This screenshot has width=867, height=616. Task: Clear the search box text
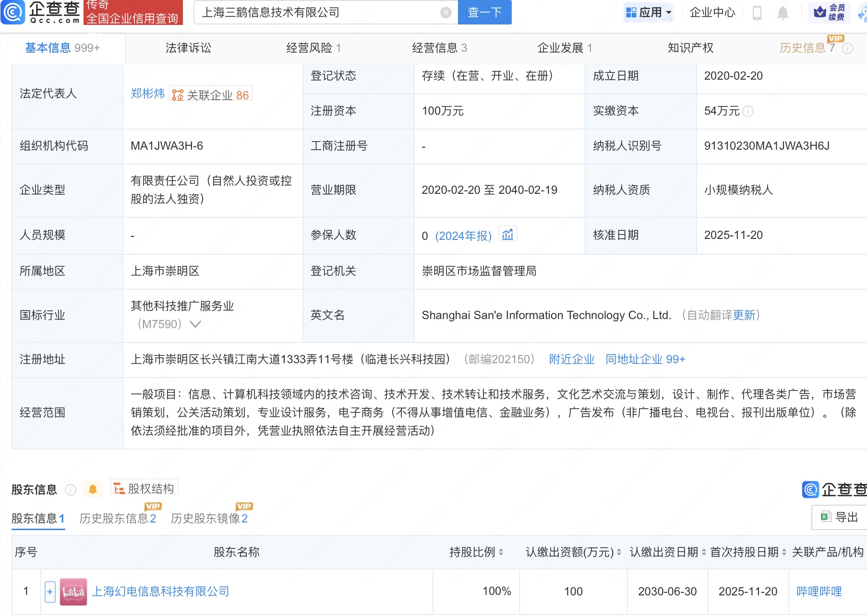coord(446,12)
